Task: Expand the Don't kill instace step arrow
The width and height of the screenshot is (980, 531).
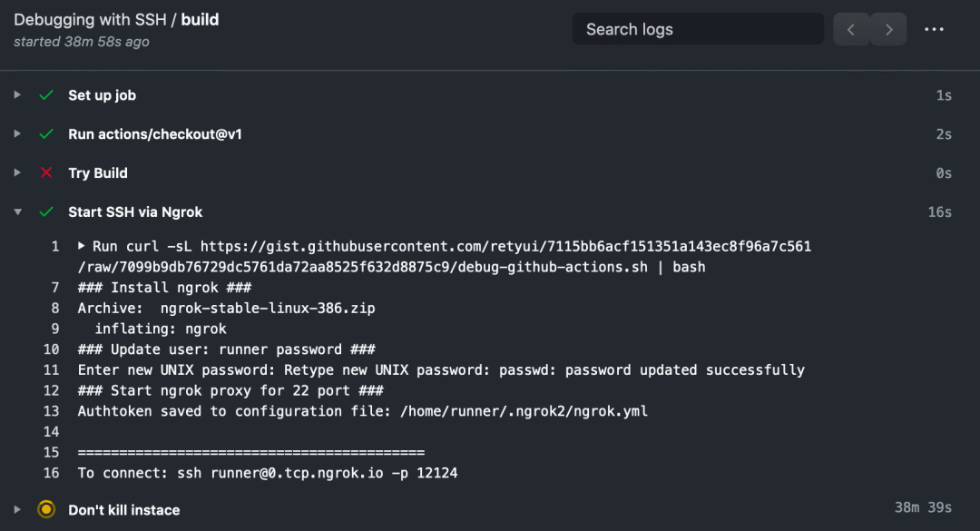Action: click(17, 510)
